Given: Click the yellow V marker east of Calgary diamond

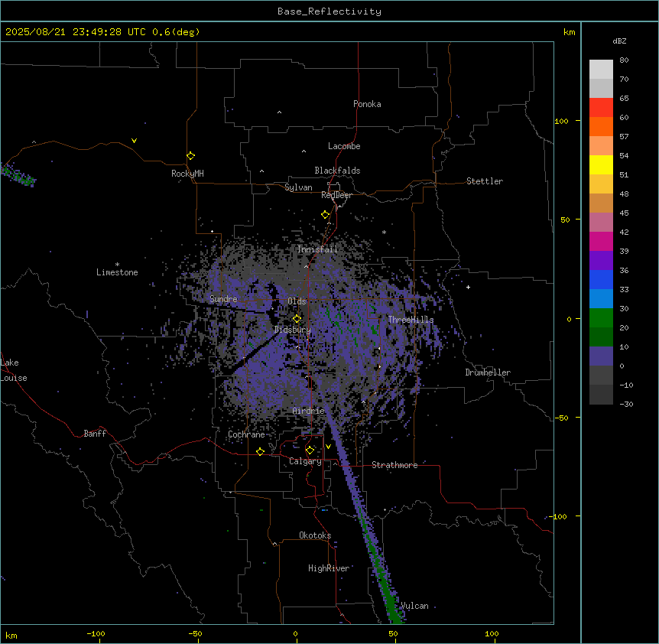Looking at the screenshot, I should (328, 447).
